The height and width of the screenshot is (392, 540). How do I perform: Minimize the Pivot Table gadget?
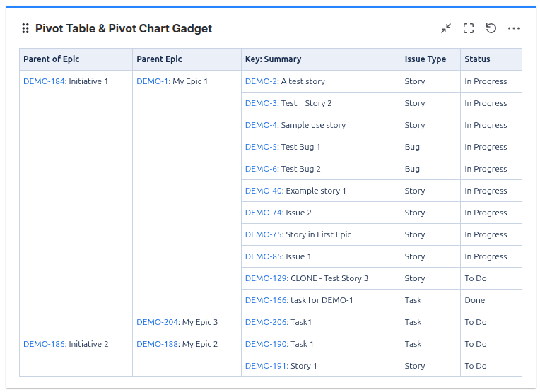(446, 28)
